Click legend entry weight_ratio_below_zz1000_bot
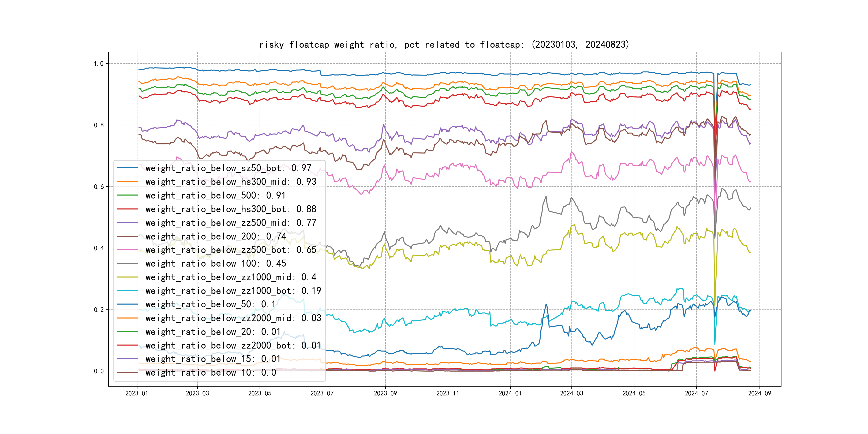The height and width of the screenshot is (434, 868). click(233, 291)
